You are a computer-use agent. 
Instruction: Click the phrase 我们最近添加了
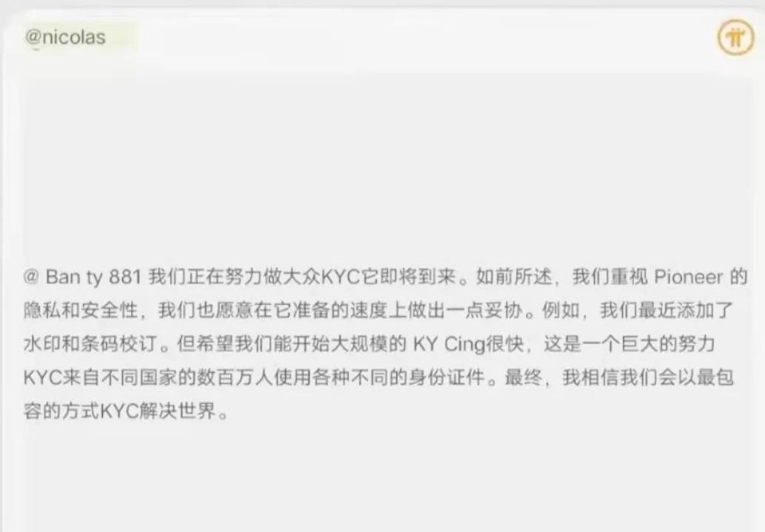[667, 310]
